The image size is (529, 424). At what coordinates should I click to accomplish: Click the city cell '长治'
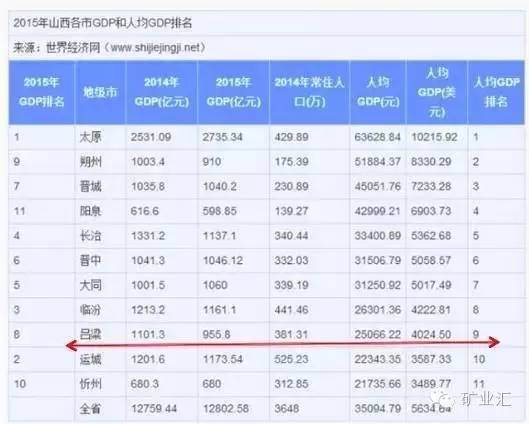pos(90,235)
